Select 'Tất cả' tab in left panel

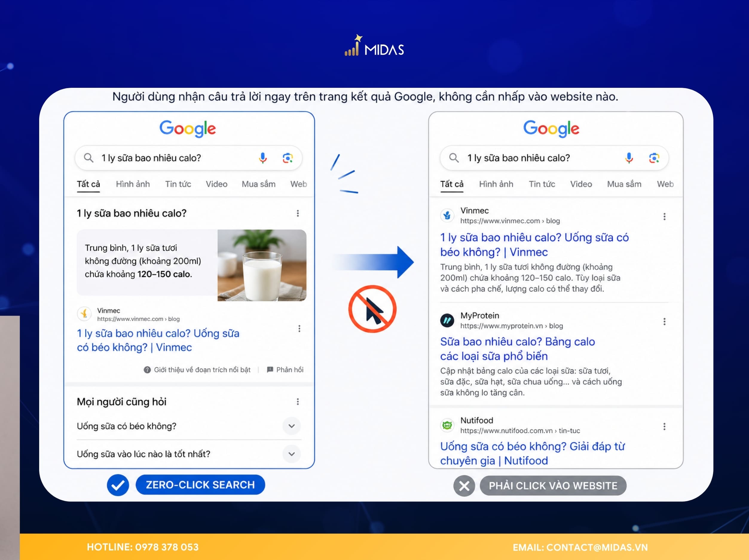pyautogui.click(x=88, y=184)
